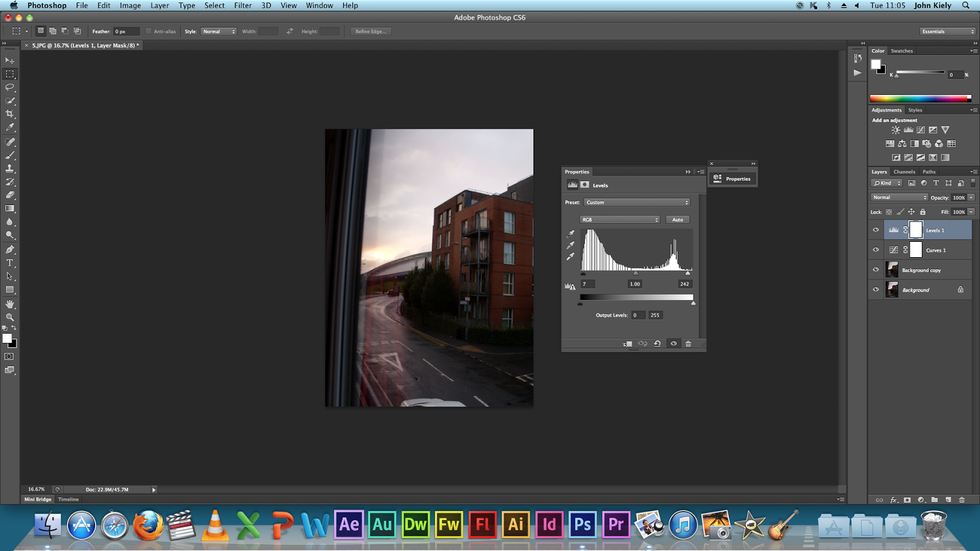Select the Pen tool

[10, 250]
